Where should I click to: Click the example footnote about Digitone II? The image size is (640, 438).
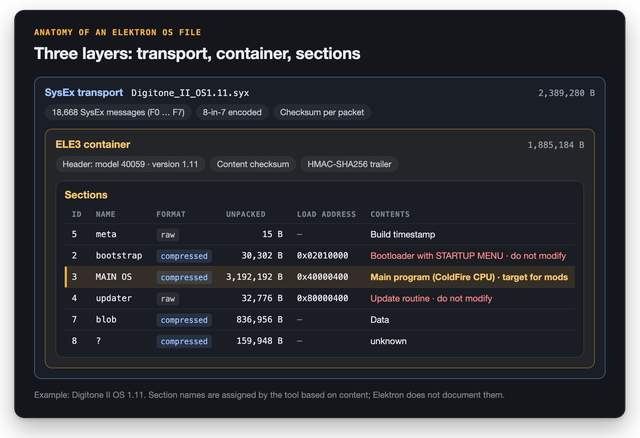[x=269, y=395]
